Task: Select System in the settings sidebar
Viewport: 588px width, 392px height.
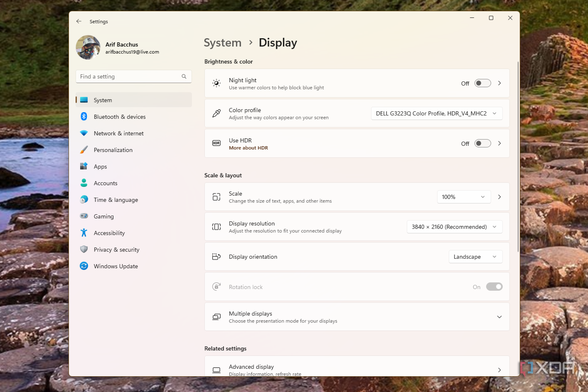Action: click(103, 100)
